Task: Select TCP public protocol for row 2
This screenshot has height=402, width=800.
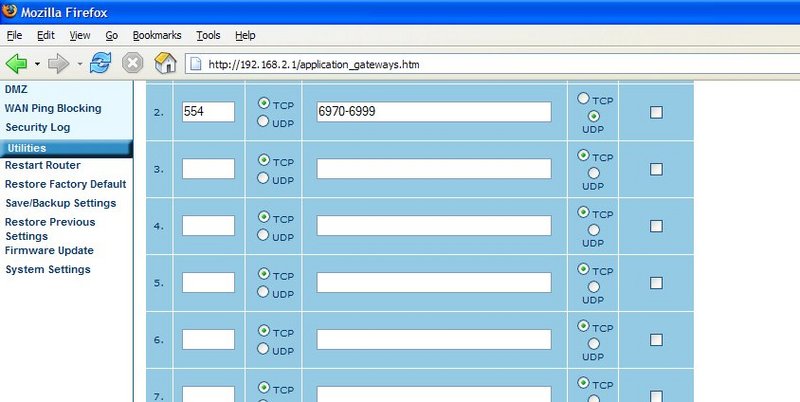Action: tap(584, 99)
